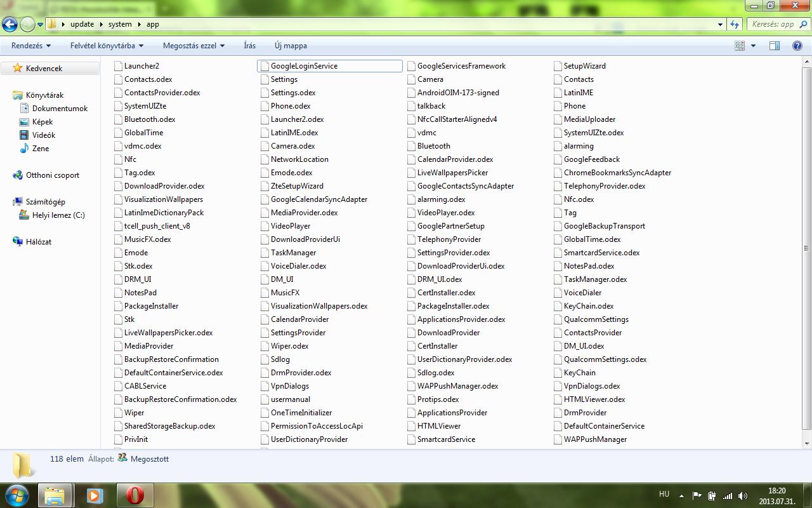Select Helyi lemez (C:) drive

click(58, 215)
